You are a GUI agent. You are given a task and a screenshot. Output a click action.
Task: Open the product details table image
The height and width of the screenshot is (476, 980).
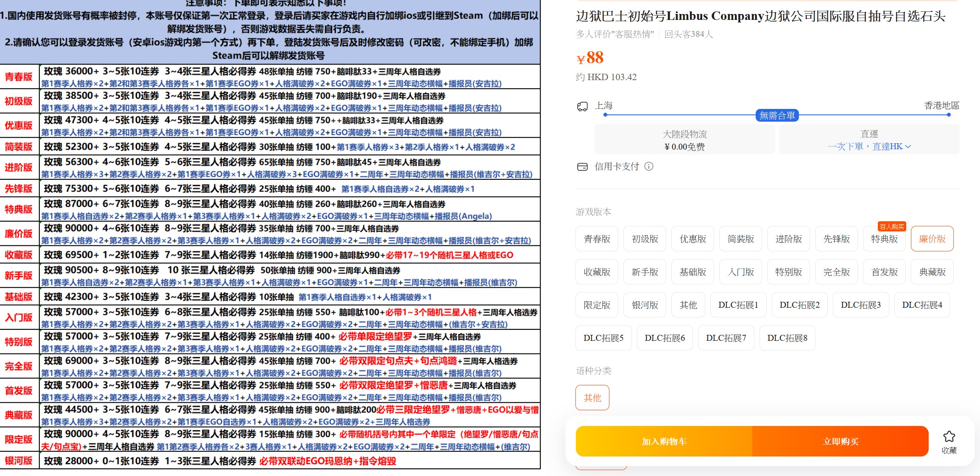click(270, 234)
